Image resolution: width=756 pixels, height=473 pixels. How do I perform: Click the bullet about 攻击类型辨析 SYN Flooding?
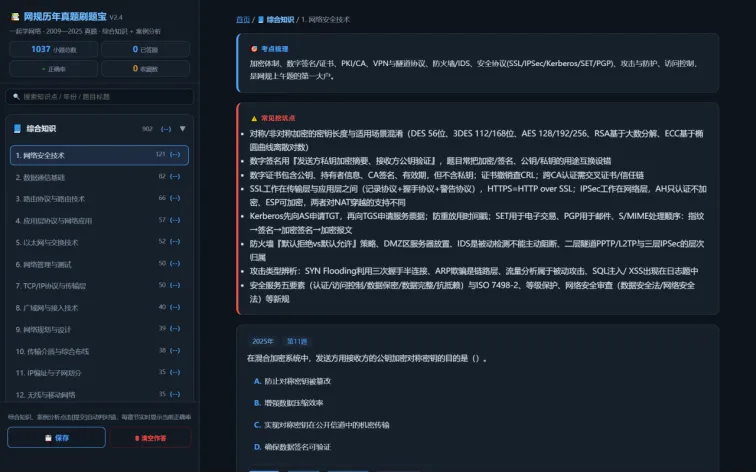coord(473,271)
